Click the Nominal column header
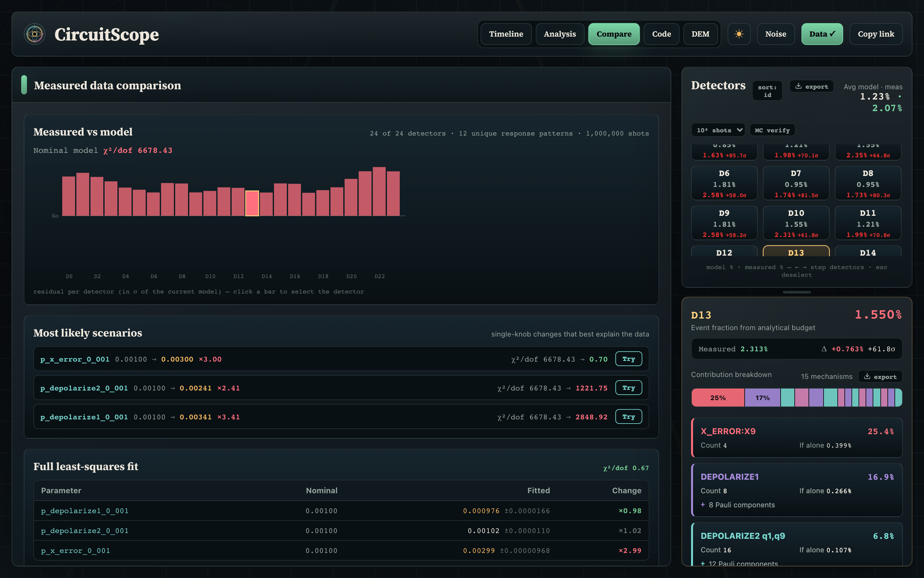Viewport: 924px width, 578px height. [x=321, y=490]
